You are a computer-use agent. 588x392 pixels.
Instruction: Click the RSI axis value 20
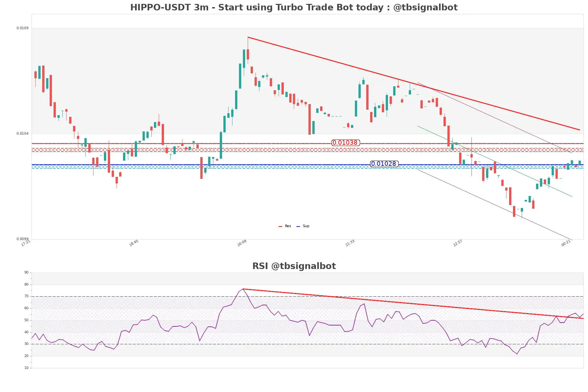26,356
